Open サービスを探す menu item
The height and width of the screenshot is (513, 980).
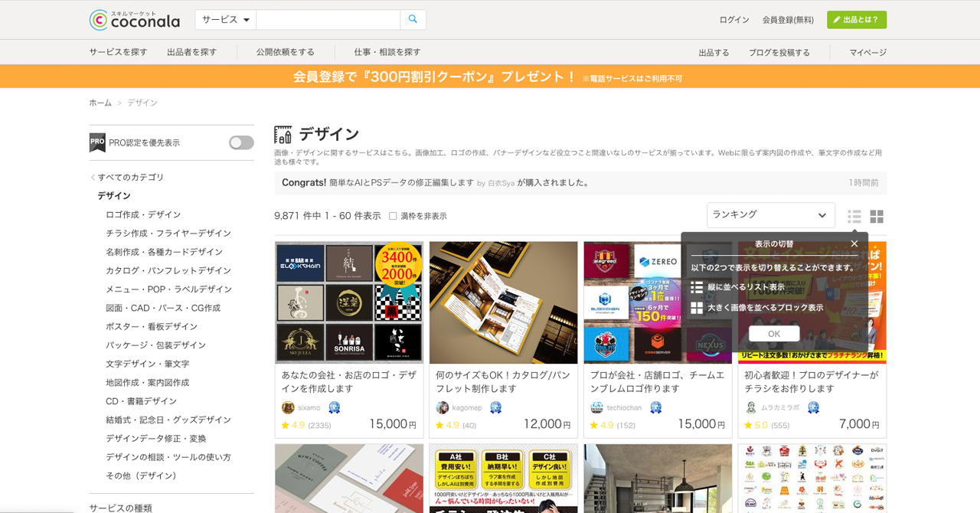[x=118, y=52]
